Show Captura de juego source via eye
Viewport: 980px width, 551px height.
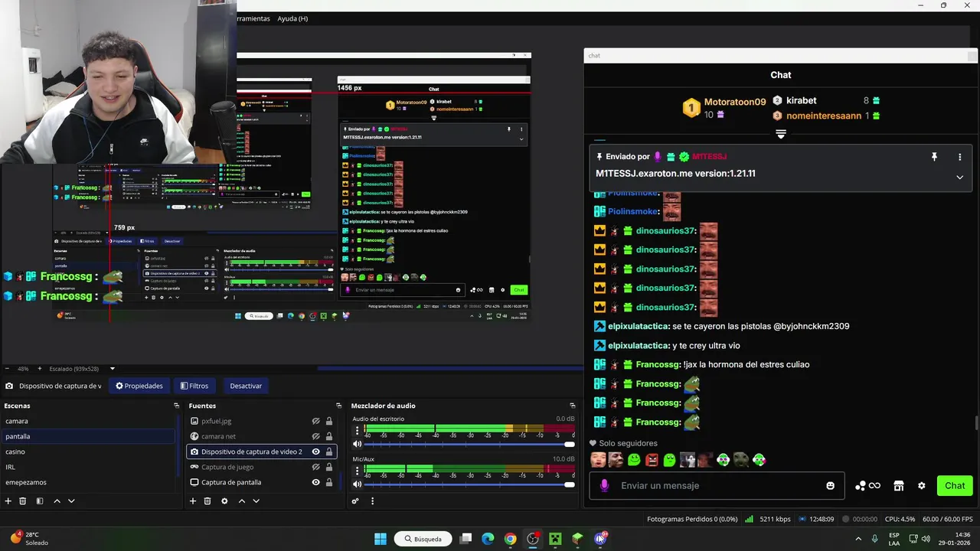click(315, 467)
